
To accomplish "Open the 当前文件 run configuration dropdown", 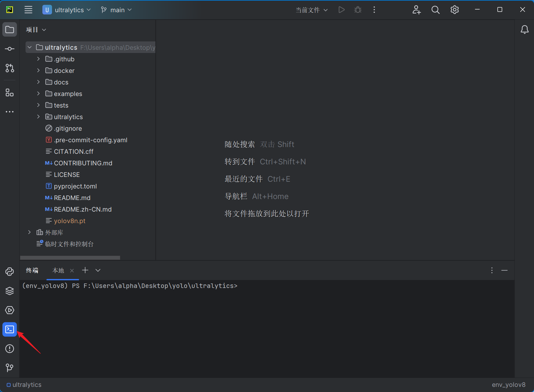I will point(311,10).
